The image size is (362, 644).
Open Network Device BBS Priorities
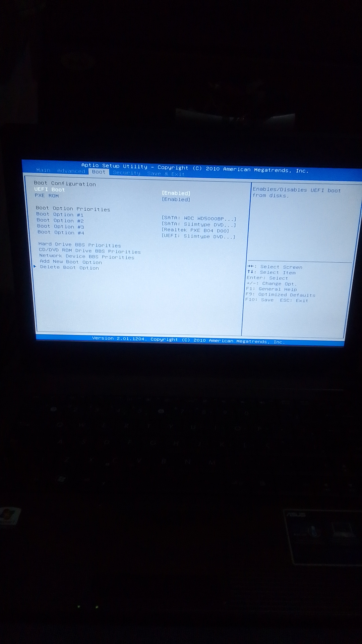tap(86, 257)
